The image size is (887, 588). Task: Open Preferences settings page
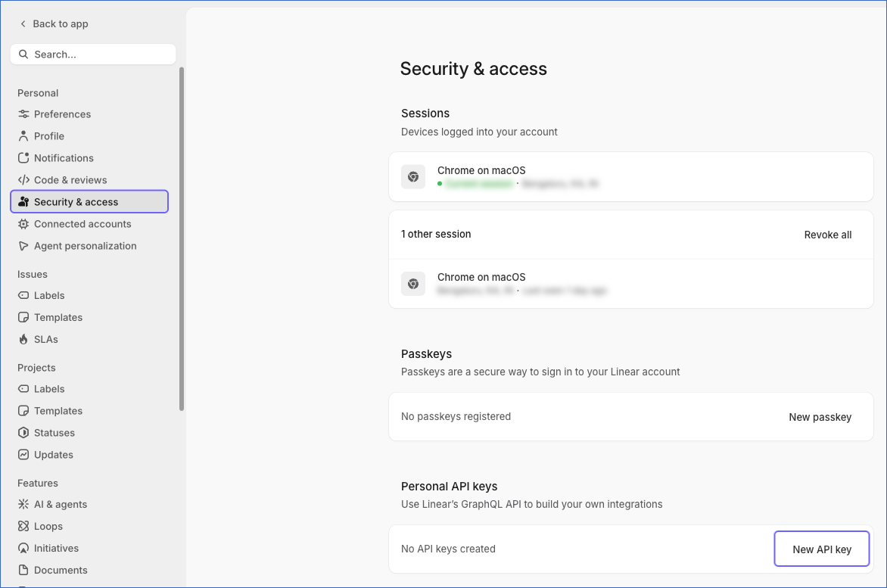coord(89,114)
